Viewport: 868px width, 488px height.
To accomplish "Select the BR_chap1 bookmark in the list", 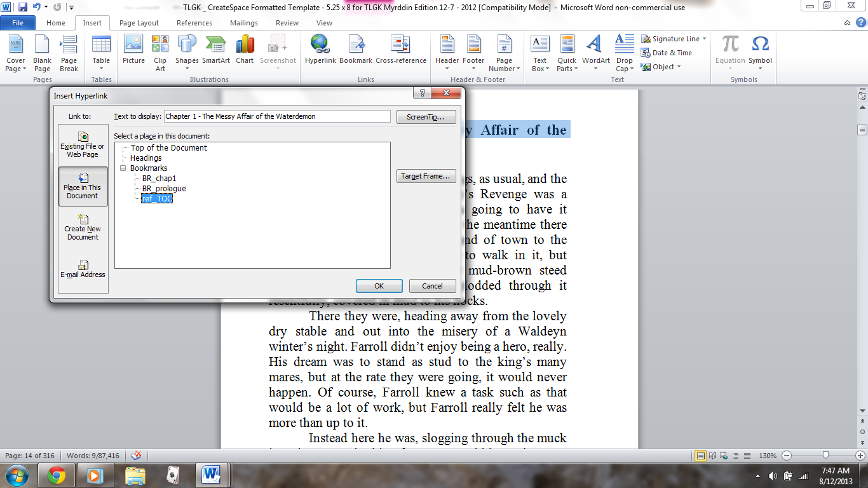I will [x=159, y=179].
